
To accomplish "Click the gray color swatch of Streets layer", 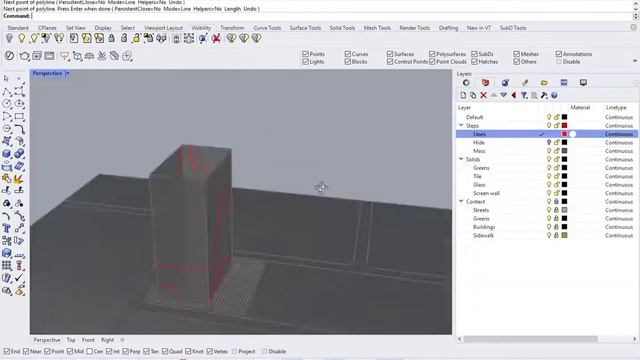I will tap(564, 210).
